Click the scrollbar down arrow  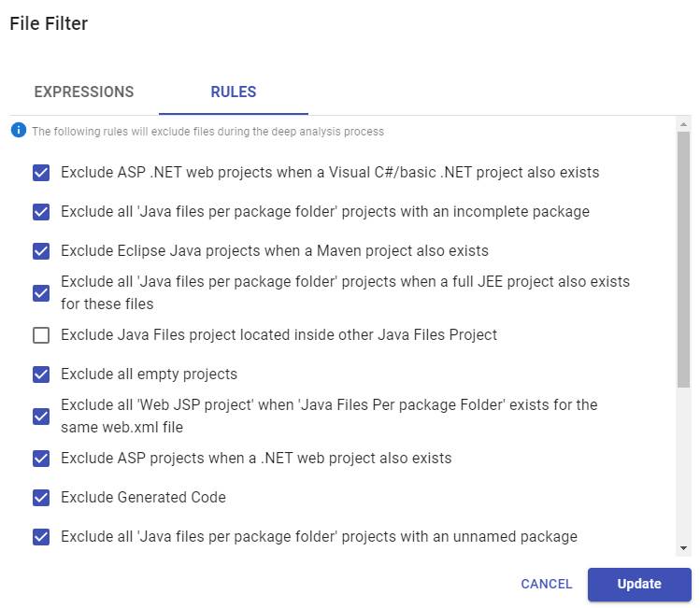coord(683,548)
